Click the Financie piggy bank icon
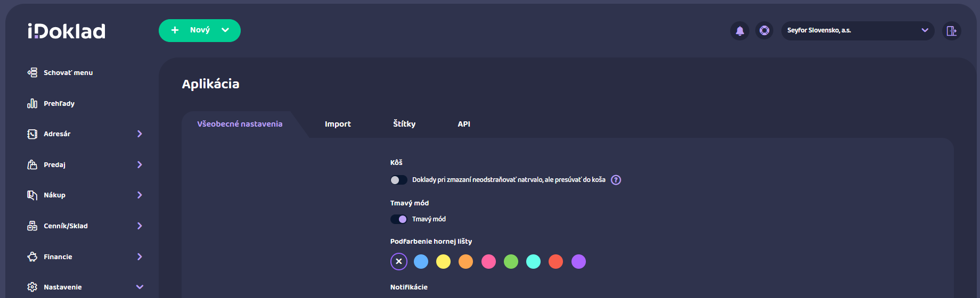The image size is (980, 298). pos(32,256)
